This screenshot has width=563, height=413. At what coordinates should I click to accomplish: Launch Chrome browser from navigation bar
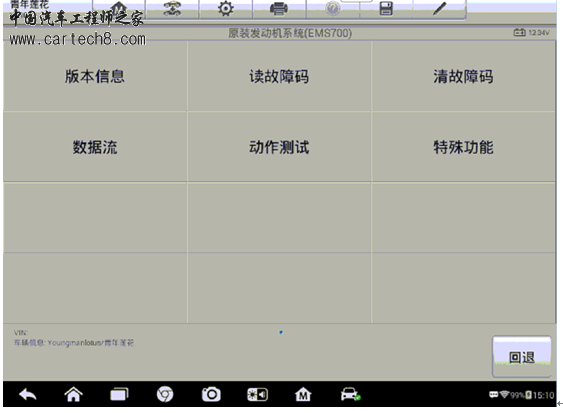tap(165, 394)
